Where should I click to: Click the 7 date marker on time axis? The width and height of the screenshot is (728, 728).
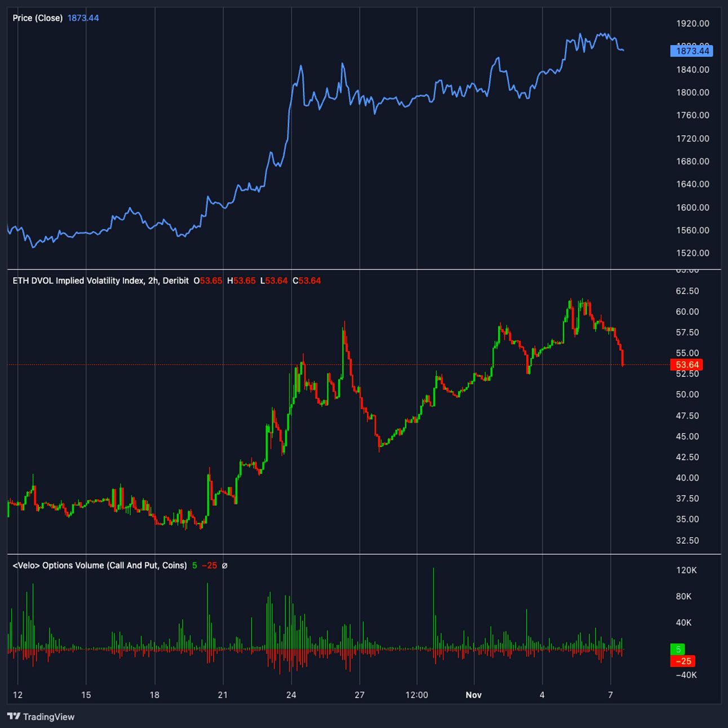pos(610,695)
